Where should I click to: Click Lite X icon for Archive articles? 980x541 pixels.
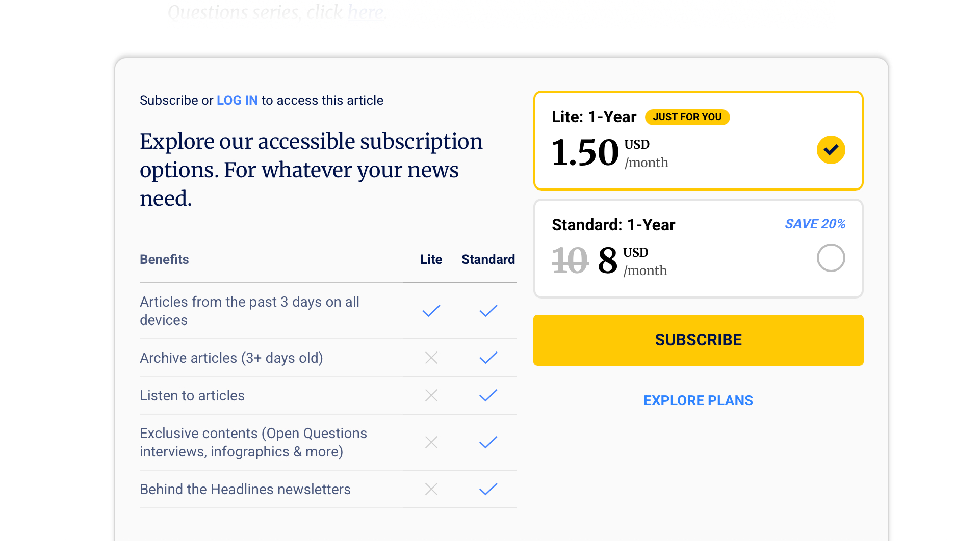pos(431,358)
